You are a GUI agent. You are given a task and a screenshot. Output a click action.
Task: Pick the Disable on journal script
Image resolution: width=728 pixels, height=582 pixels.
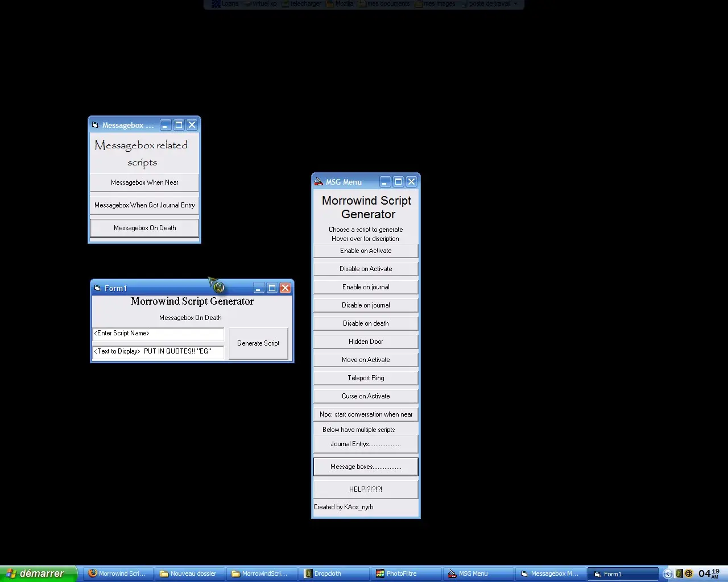[366, 305]
